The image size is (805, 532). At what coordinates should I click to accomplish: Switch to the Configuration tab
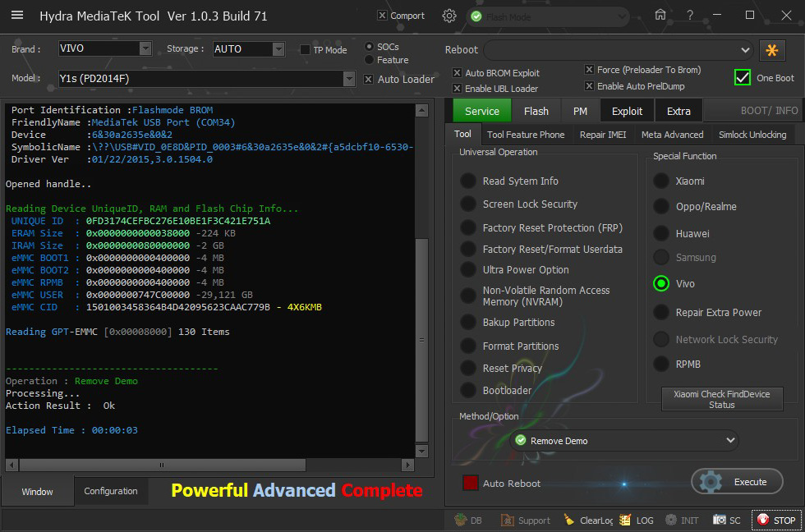pyautogui.click(x=111, y=491)
